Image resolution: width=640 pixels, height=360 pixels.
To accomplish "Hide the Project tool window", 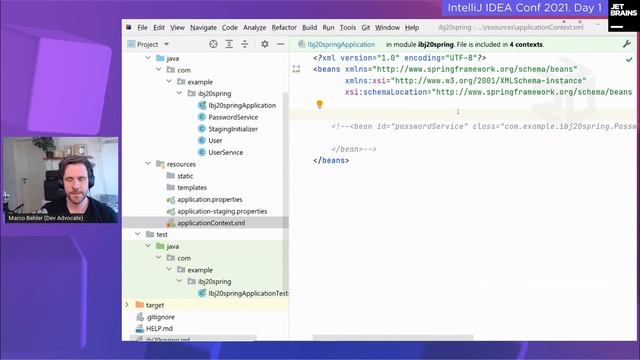I will pyautogui.click(x=280, y=44).
